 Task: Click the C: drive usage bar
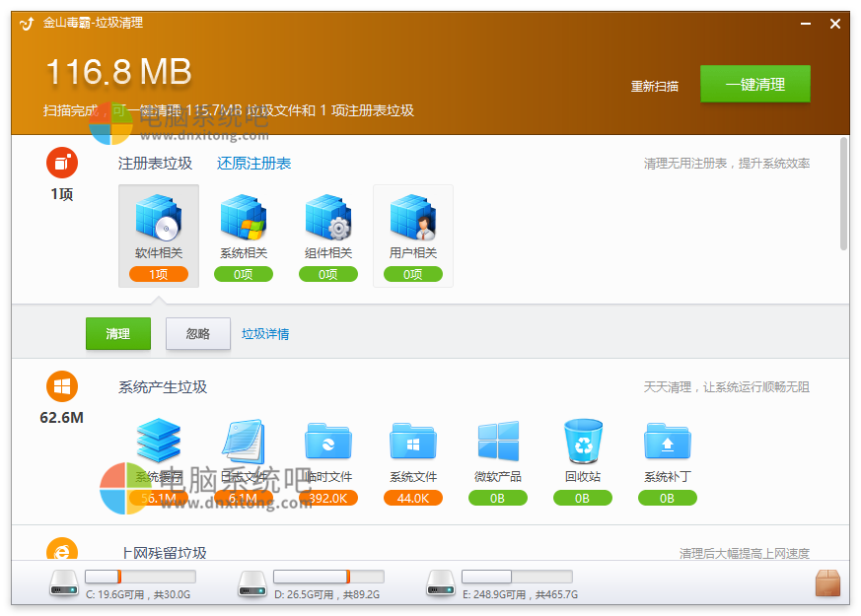tap(141, 576)
